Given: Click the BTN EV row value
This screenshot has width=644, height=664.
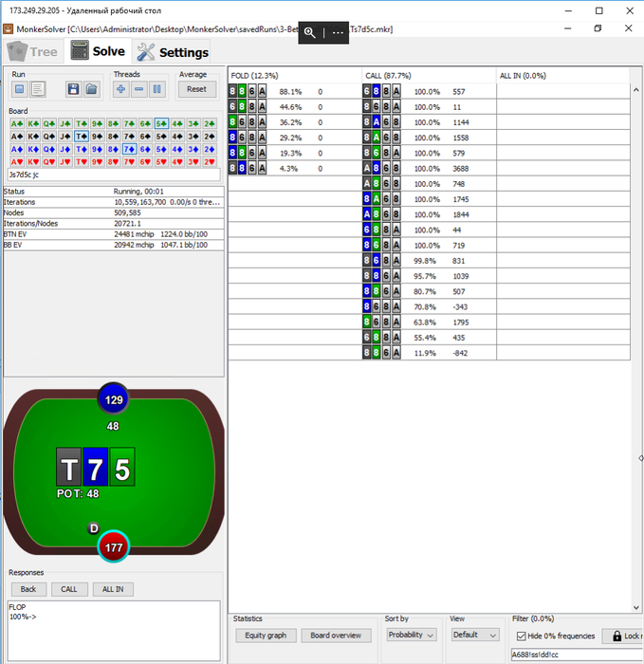Looking at the screenshot, I should click(x=161, y=234).
